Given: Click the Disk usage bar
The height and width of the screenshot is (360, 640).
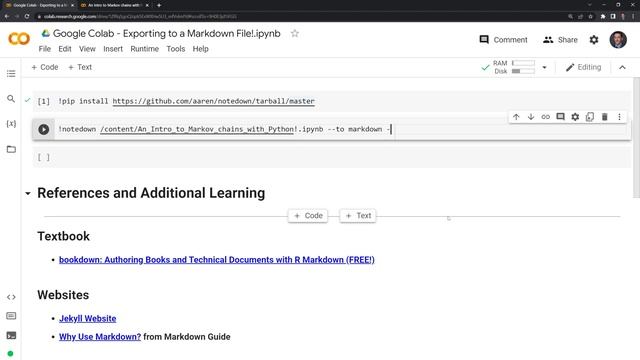Looking at the screenshot, I should (523, 71).
